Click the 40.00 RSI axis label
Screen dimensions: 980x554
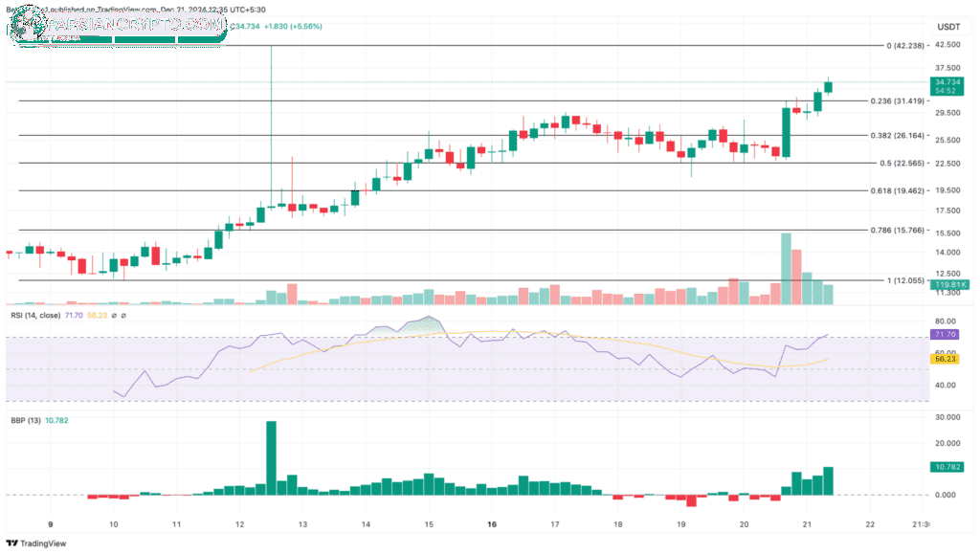(946, 386)
